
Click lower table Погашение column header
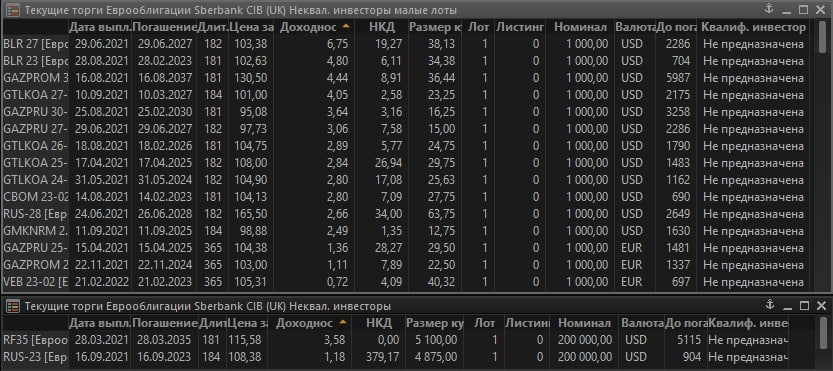pos(164,323)
